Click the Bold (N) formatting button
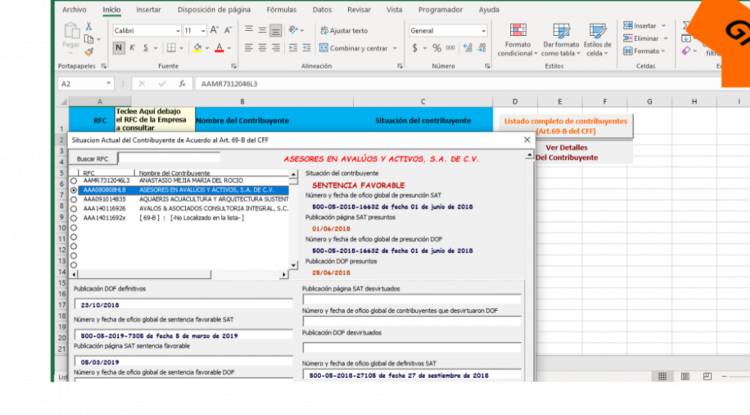The width and height of the screenshot is (750, 415). [117, 48]
